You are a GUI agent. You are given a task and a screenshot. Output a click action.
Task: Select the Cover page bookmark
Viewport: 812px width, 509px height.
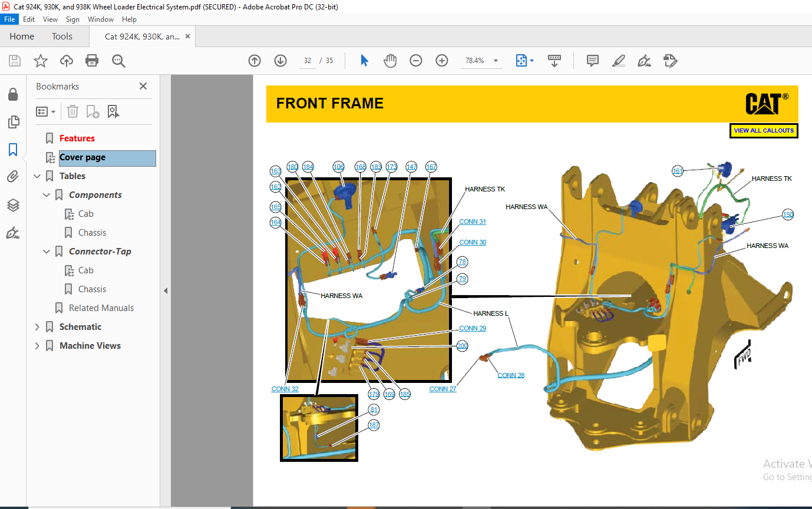click(x=82, y=157)
